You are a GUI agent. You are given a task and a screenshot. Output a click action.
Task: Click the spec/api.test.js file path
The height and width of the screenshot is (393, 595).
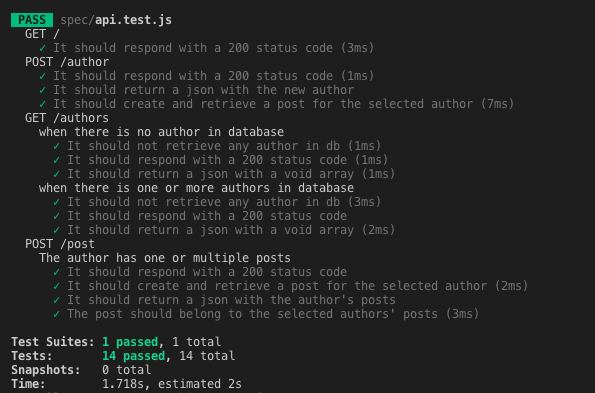tap(116, 20)
